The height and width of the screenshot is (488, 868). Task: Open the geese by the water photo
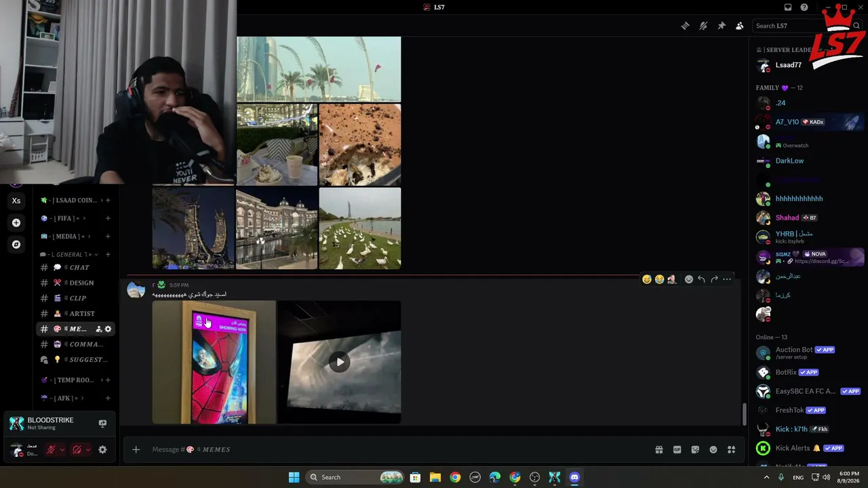click(x=360, y=228)
